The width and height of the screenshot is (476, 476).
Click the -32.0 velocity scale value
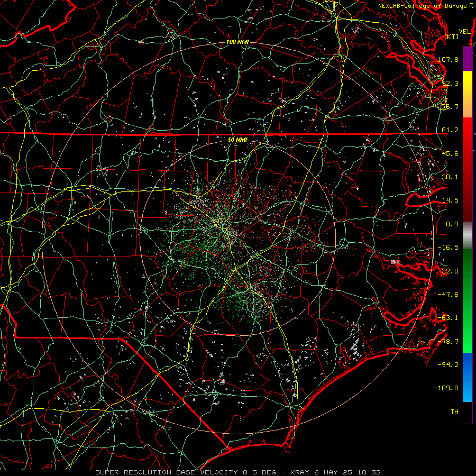point(448,271)
